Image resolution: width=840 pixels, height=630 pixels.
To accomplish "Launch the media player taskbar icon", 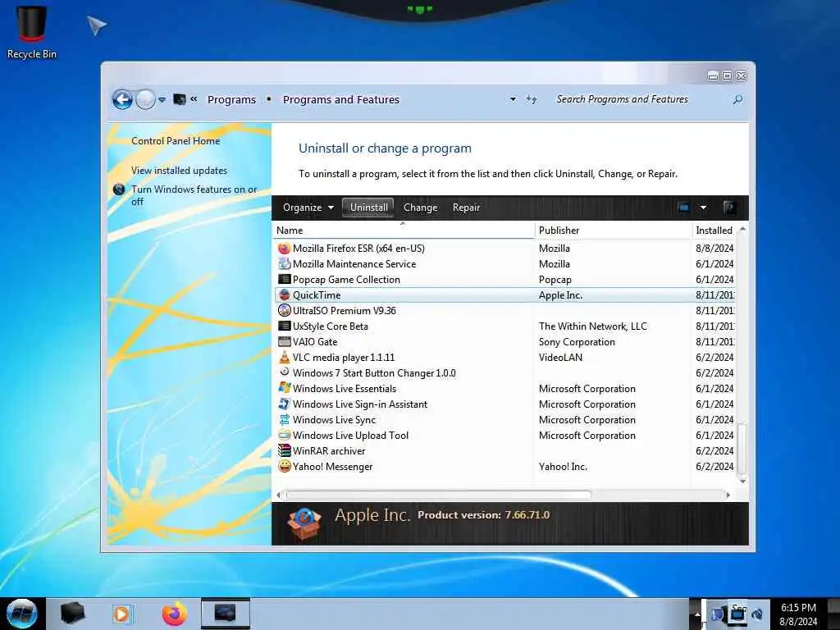I will 122,614.
